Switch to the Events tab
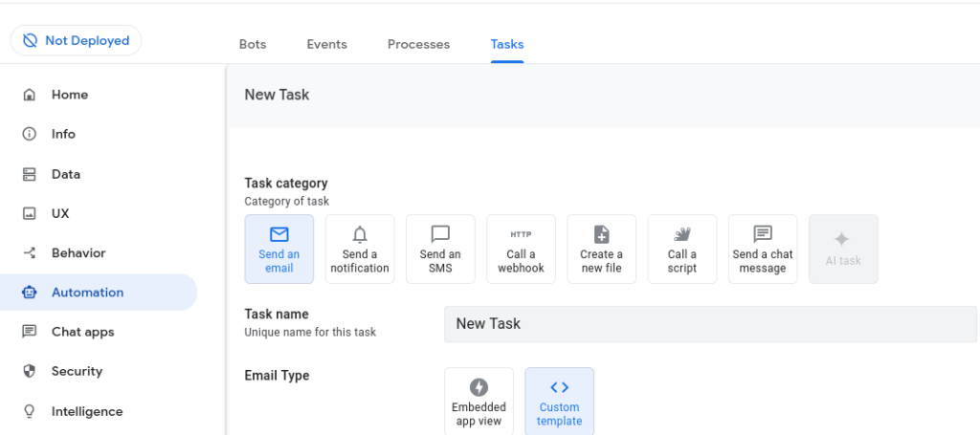 tap(327, 44)
